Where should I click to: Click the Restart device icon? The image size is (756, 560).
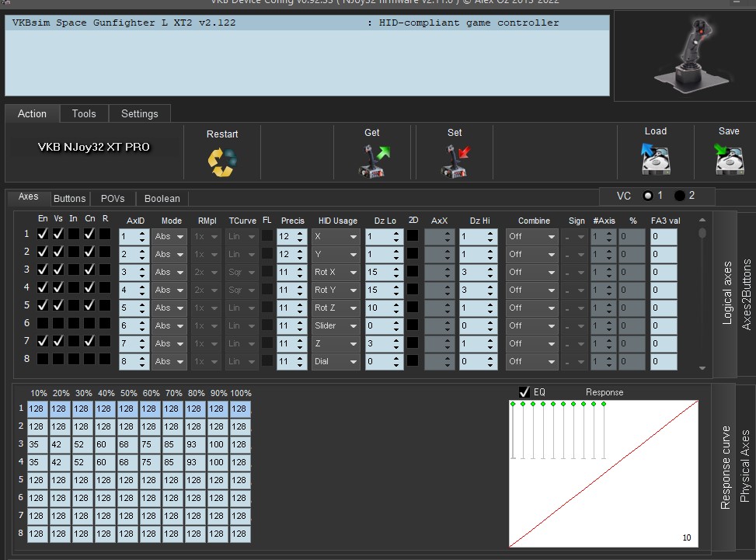point(222,162)
